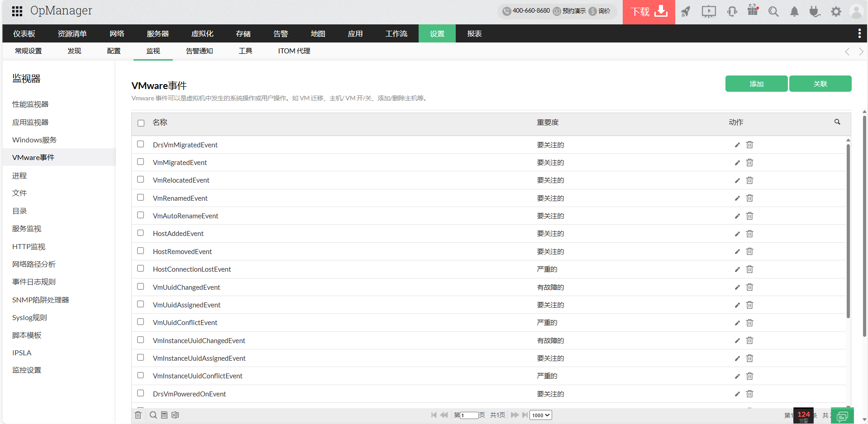
Task: Click the green 添加 button
Action: point(756,84)
